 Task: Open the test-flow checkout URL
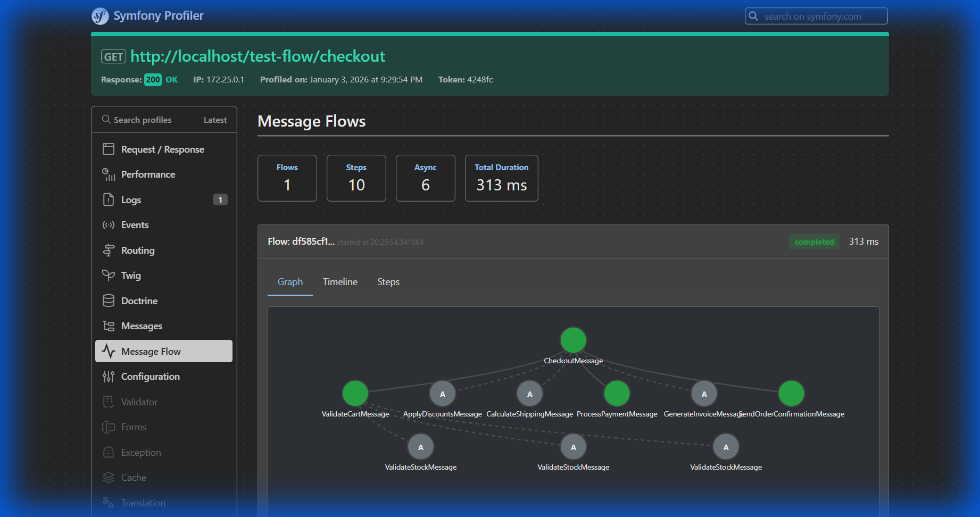[x=258, y=56]
